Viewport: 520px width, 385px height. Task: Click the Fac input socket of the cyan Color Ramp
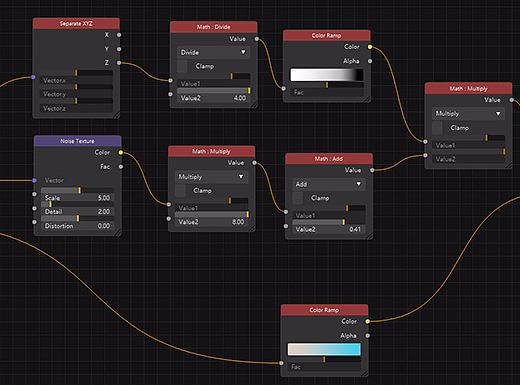282,363
